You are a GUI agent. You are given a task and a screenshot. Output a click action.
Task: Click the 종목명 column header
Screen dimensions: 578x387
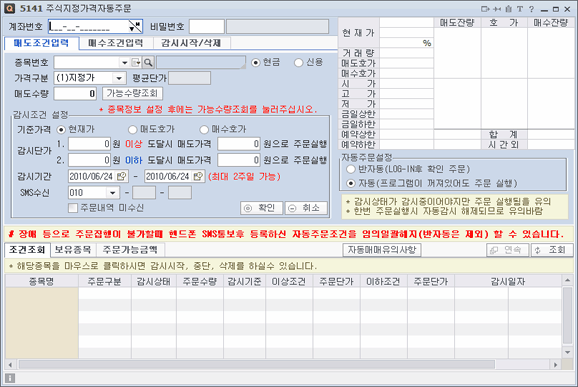42,282
